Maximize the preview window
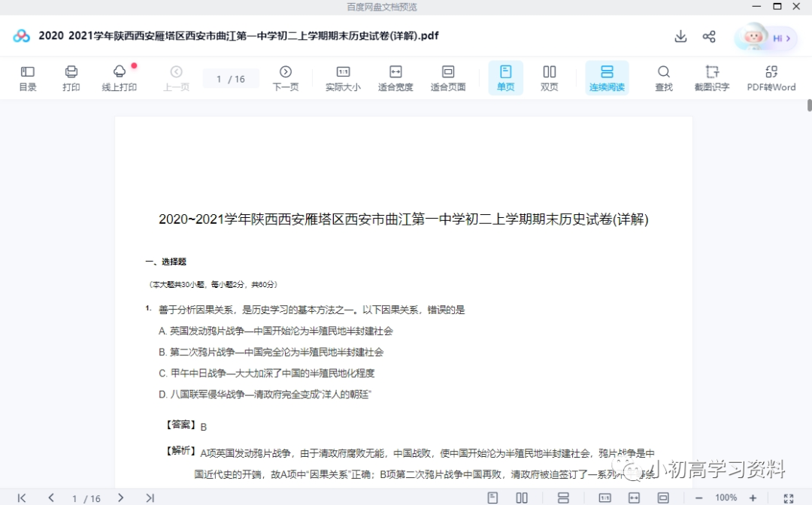Image resolution: width=812 pixels, height=505 pixels. click(x=777, y=7)
